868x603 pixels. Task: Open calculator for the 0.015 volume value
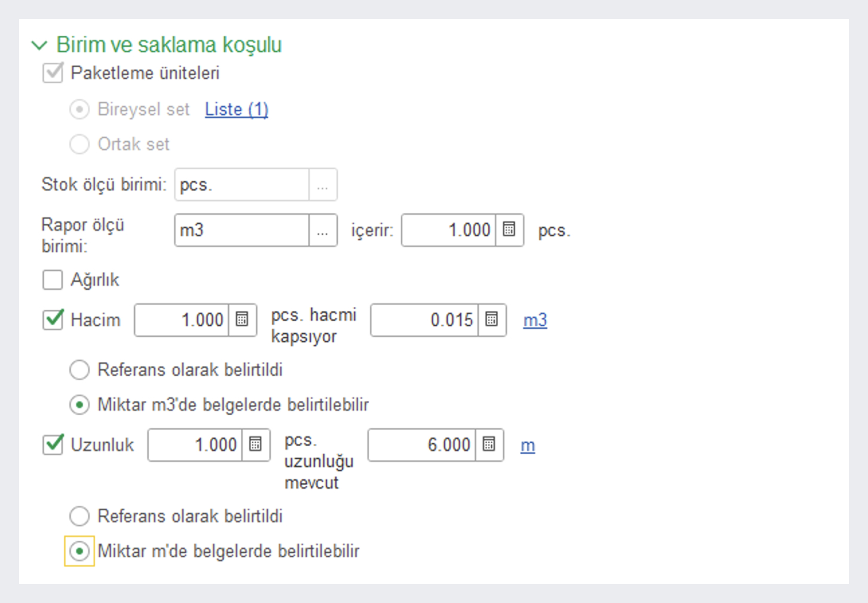tap(491, 319)
